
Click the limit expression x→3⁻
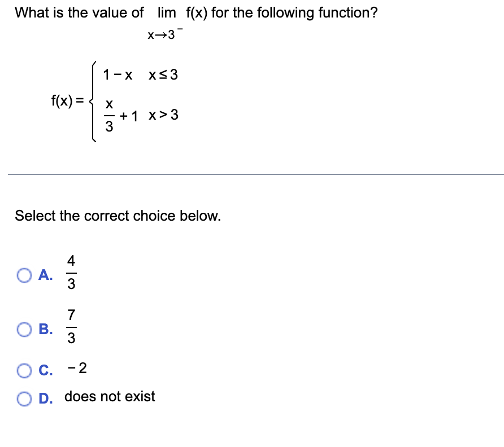[x=164, y=33]
